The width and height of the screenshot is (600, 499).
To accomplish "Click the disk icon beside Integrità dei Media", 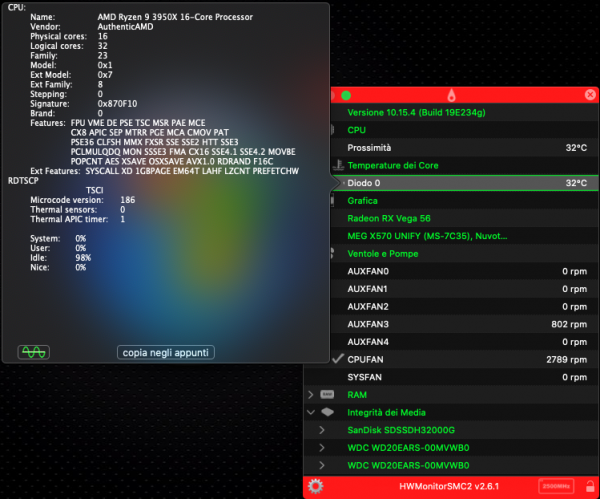I will click(327, 412).
